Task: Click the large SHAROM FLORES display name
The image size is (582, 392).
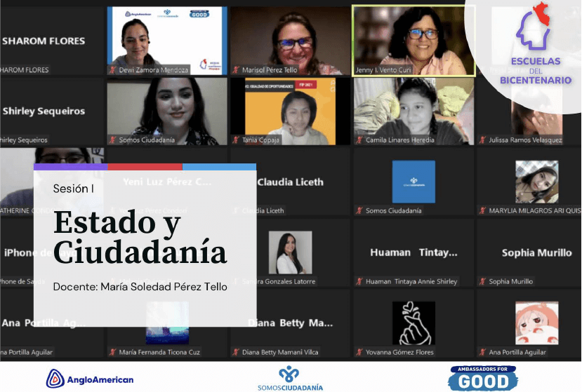Action: point(44,41)
